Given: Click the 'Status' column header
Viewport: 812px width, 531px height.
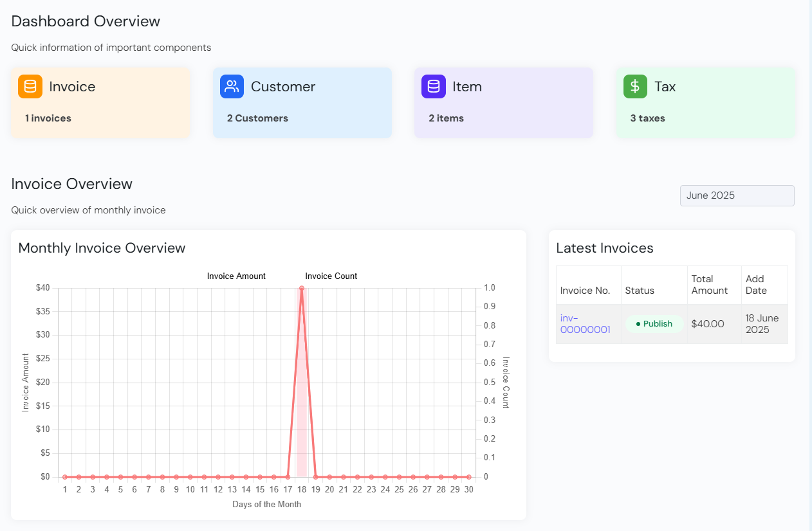Looking at the screenshot, I should tap(640, 291).
